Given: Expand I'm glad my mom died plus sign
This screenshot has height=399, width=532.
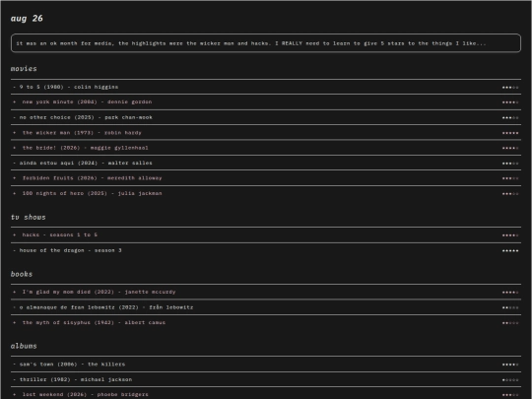Looking at the screenshot, I should (x=14, y=292).
